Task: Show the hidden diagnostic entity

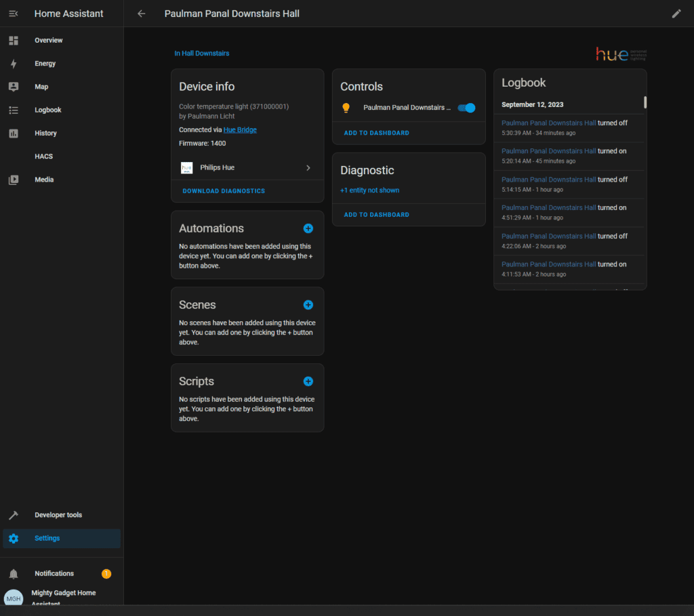Action: pos(369,190)
